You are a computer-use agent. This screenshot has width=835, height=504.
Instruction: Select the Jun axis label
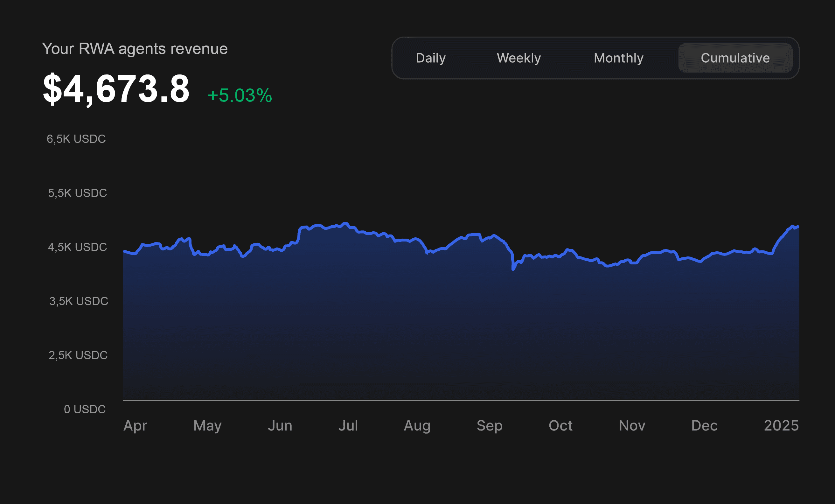point(280,425)
